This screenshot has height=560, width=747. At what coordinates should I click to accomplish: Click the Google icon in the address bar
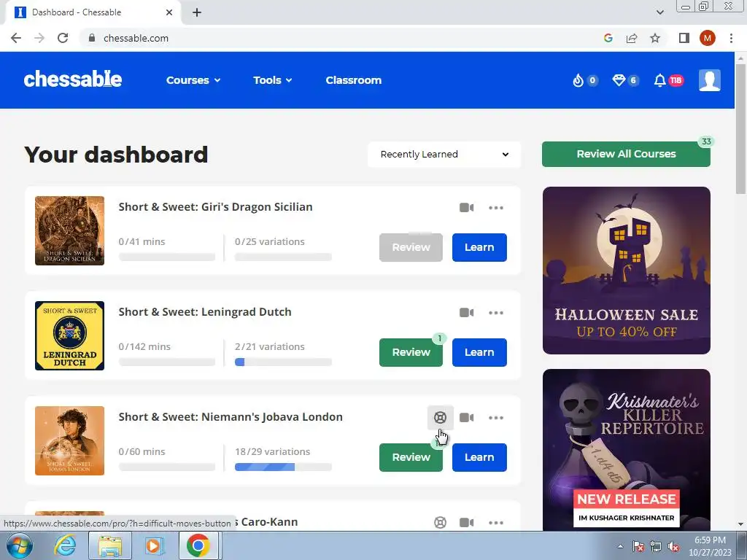pyautogui.click(x=608, y=38)
